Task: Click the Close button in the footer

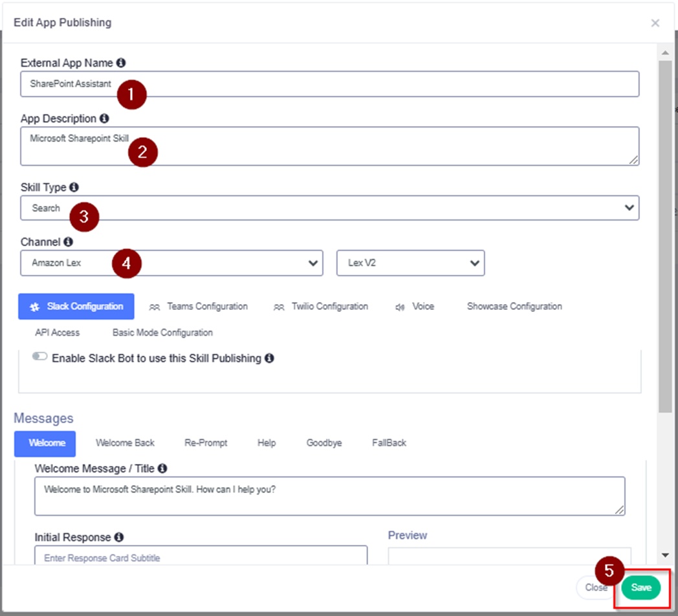Action: point(596,588)
